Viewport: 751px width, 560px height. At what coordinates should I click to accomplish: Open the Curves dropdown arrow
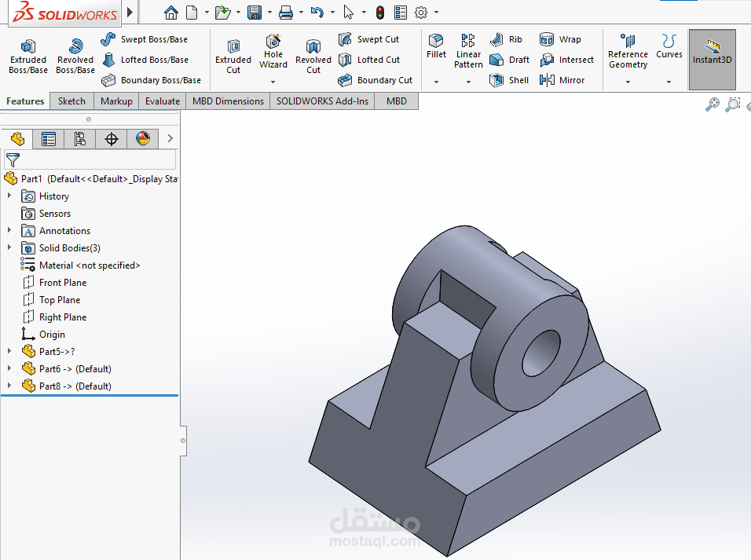tap(669, 82)
